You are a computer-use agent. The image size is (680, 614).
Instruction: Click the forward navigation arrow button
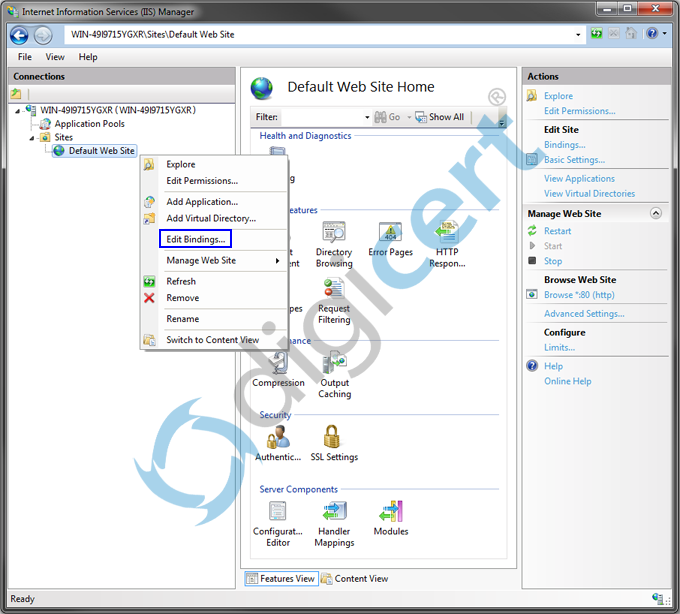[43, 35]
